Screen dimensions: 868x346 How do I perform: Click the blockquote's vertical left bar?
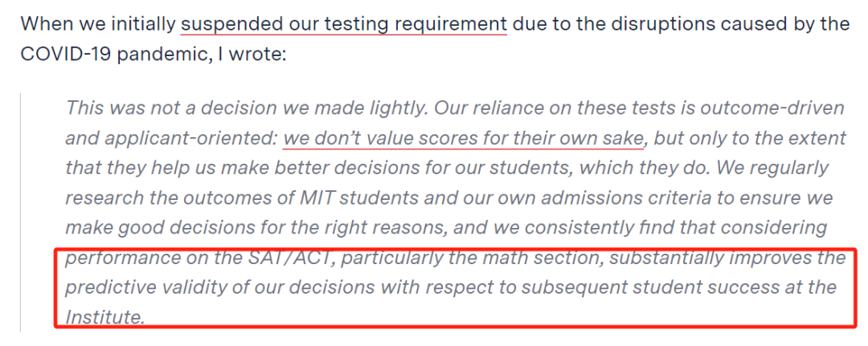coord(20,212)
